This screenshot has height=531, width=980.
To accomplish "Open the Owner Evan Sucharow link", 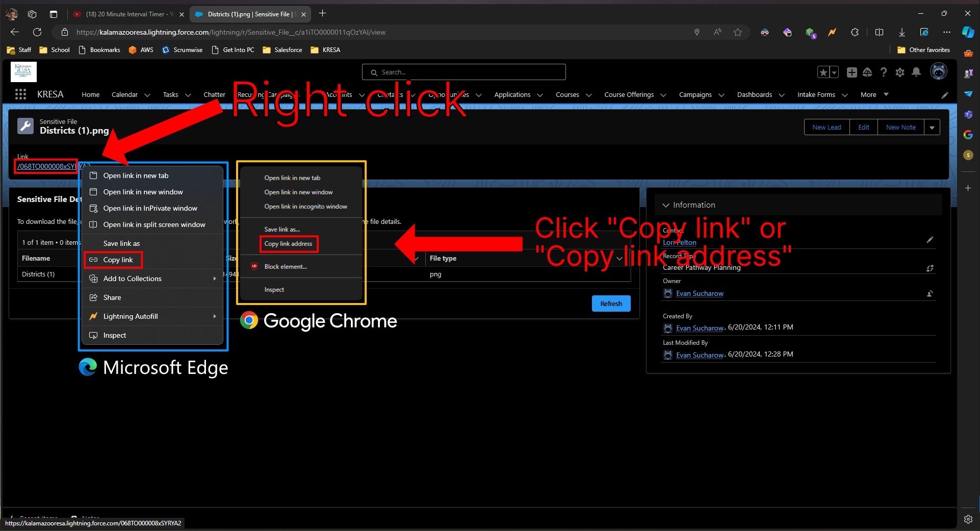I will (700, 293).
